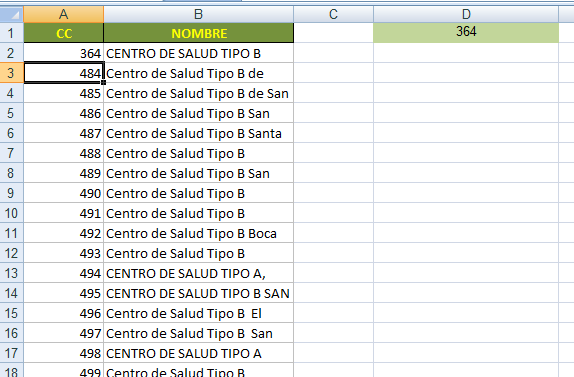
Task: Click the CC header cell
Action: pyautogui.click(x=64, y=33)
